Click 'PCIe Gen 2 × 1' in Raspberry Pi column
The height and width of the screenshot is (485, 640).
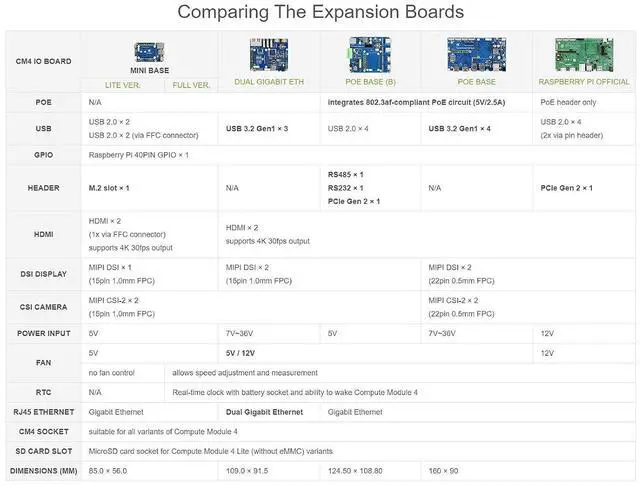tap(566, 188)
